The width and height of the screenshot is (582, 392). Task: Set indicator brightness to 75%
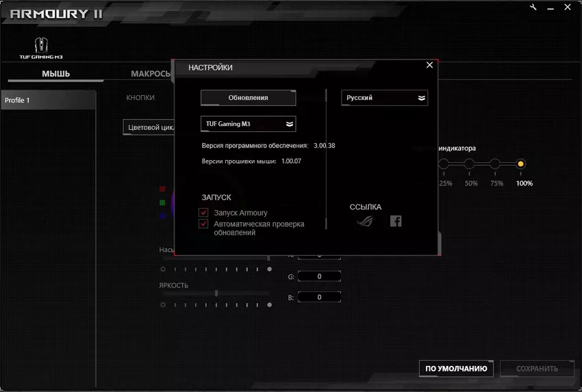coord(495,164)
